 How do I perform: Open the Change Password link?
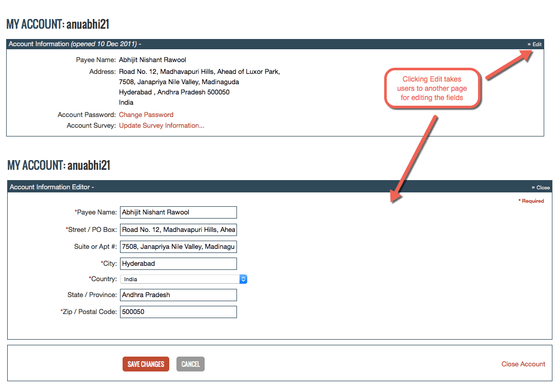click(x=146, y=114)
